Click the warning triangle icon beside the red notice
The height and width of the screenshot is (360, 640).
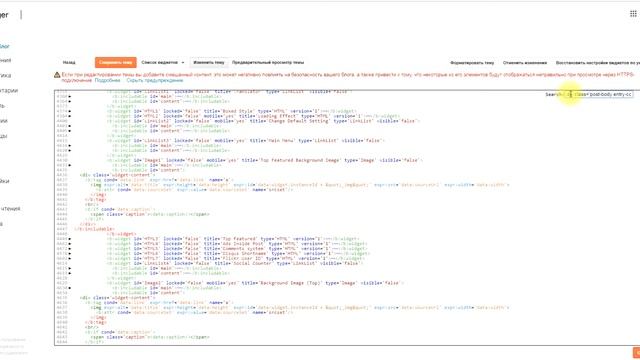coord(57,75)
